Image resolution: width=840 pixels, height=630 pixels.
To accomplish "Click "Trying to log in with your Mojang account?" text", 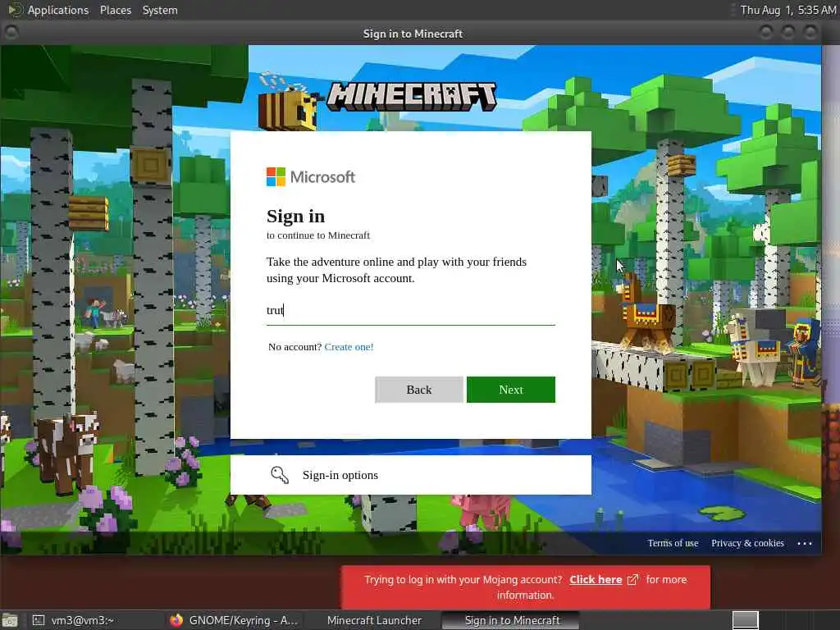I will pyautogui.click(x=463, y=580).
